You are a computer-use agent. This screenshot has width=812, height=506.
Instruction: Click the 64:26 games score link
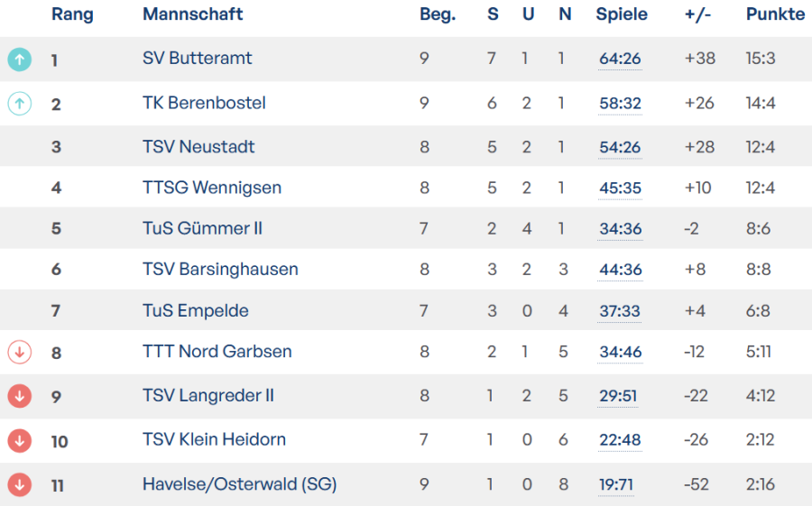[x=620, y=60]
